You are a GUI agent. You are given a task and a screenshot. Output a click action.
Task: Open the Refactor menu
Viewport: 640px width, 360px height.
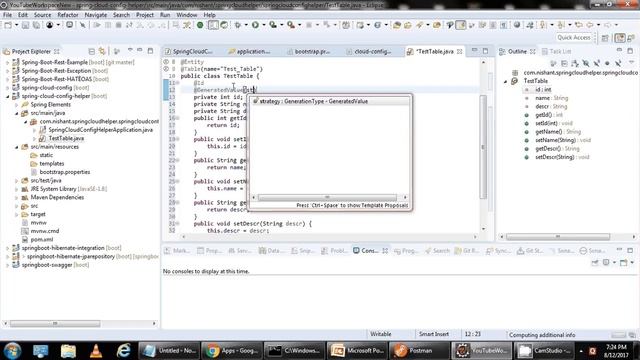[68, 15]
